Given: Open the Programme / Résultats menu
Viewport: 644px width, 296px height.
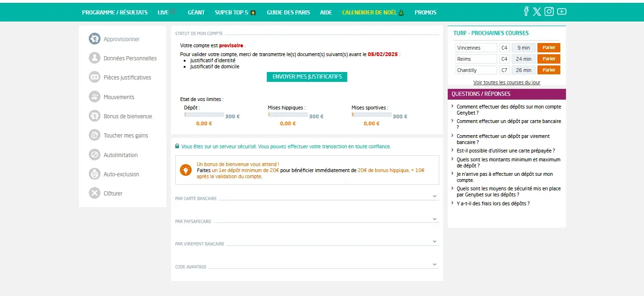Looking at the screenshot, I should (x=114, y=13).
